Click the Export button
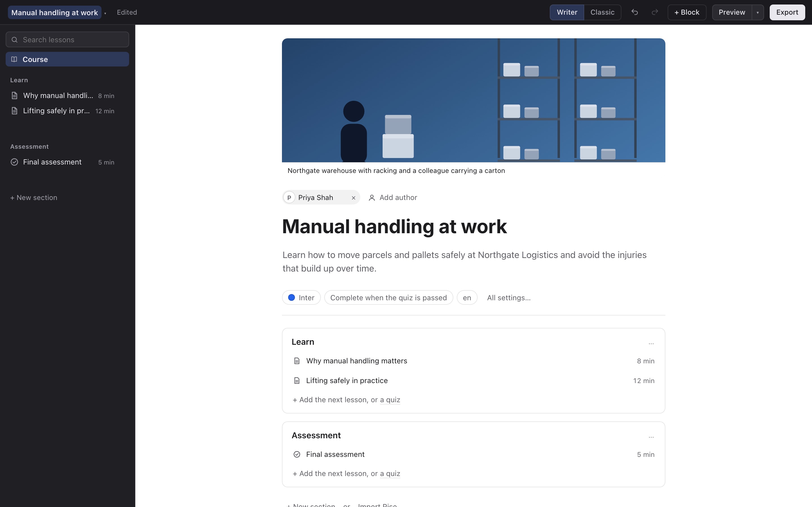This screenshot has height=507, width=812. pos(787,12)
